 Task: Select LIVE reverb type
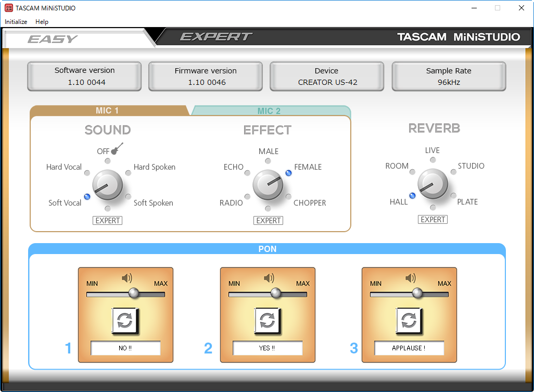coord(433,160)
